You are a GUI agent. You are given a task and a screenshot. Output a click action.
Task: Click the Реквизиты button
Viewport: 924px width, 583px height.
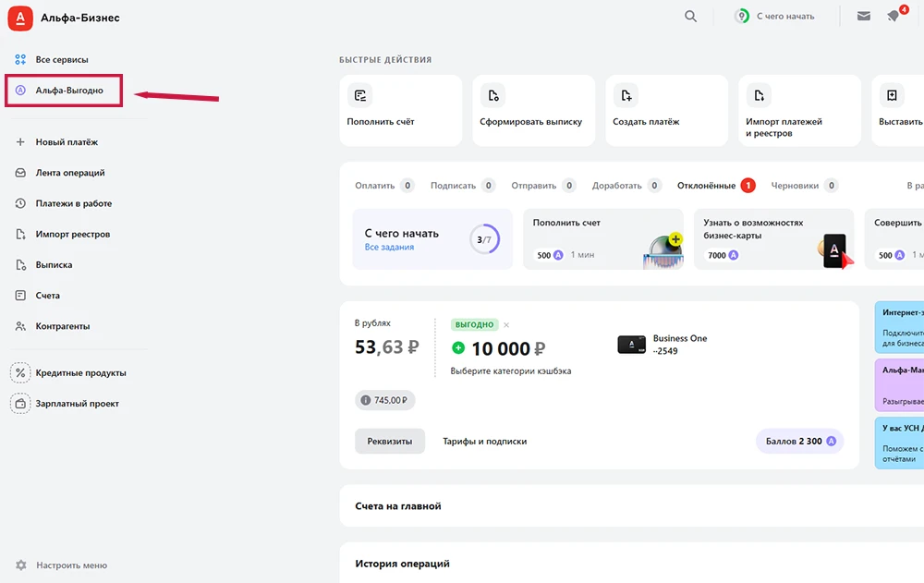pos(389,442)
